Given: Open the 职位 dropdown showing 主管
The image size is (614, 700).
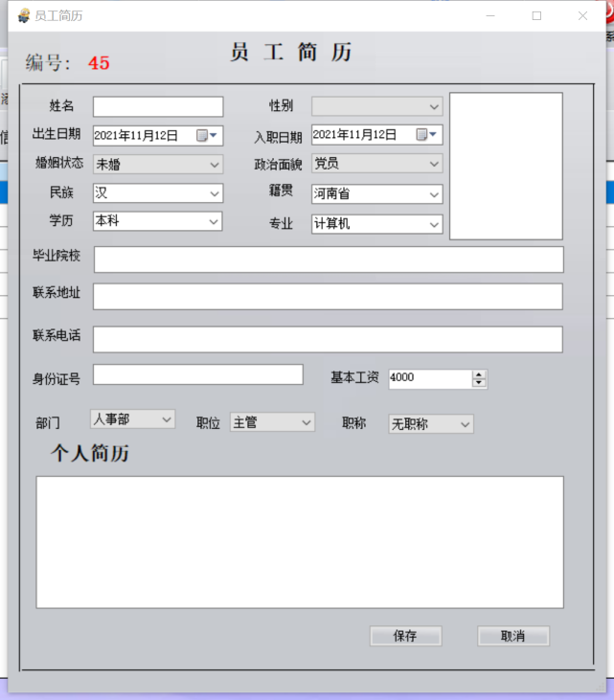Looking at the screenshot, I should pos(272,422).
